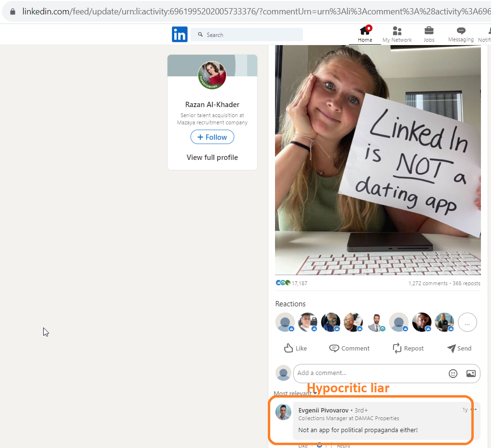Image resolution: width=491 pixels, height=448 pixels.
Task: Click the Razan Al-Khader name link
Action: coord(212,105)
